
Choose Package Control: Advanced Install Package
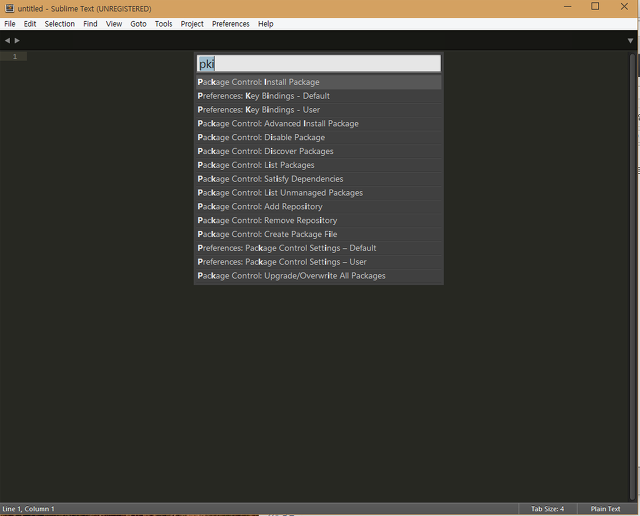coord(319,124)
